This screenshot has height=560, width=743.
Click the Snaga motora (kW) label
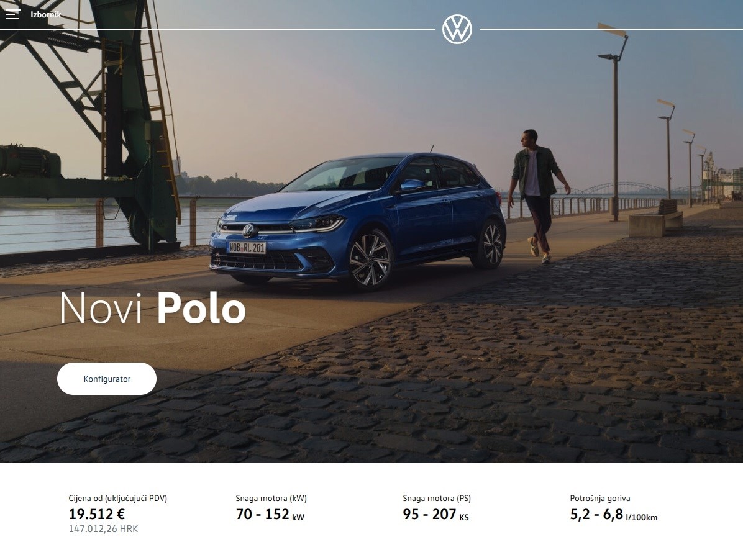[271, 498]
